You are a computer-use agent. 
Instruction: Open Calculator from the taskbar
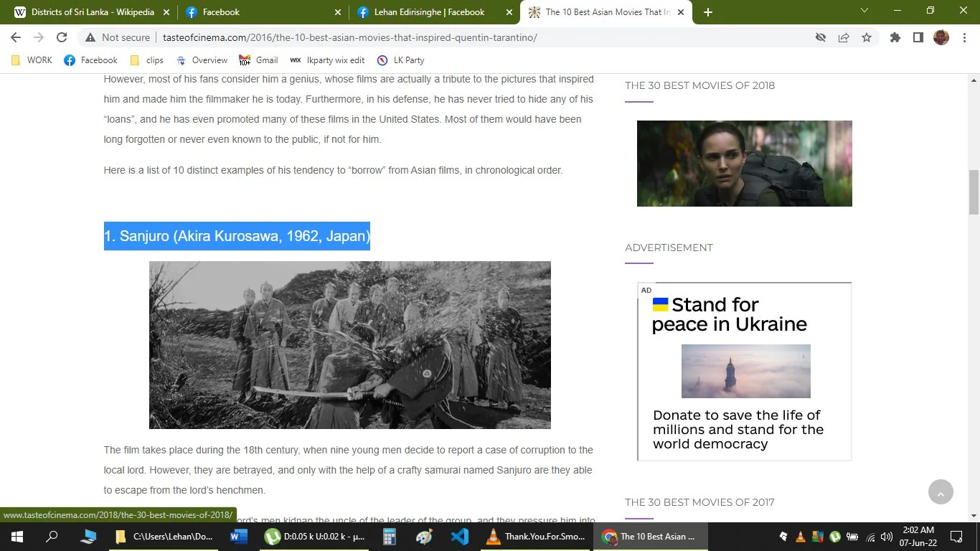click(x=390, y=537)
